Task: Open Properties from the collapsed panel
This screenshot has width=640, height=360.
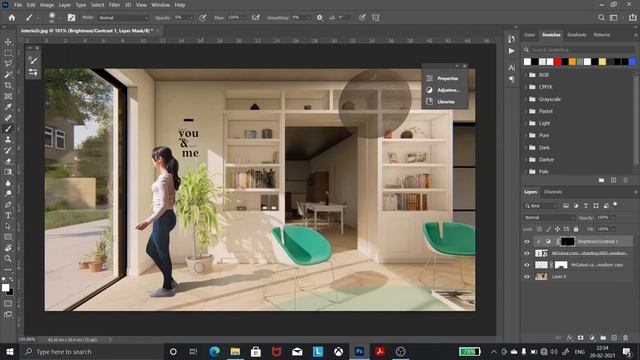Action: pos(443,78)
